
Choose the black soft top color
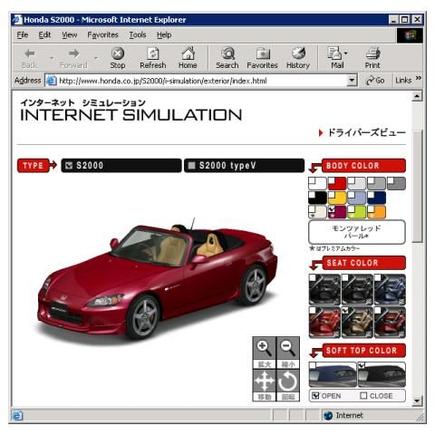tap(382, 374)
